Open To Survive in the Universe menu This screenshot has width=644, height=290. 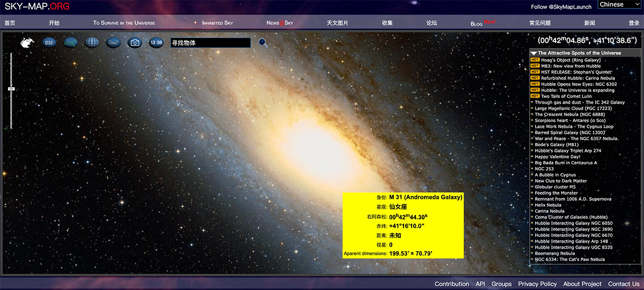coord(124,23)
